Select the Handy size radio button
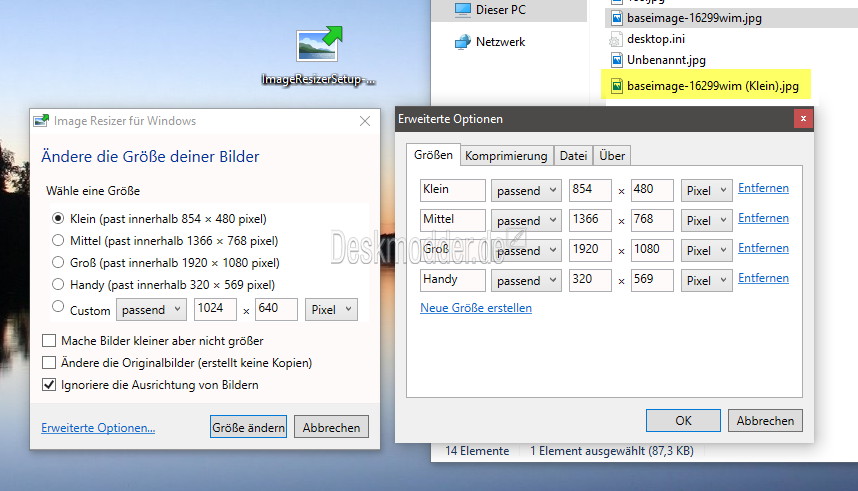The height and width of the screenshot is (491, 858). pos(57,284)
